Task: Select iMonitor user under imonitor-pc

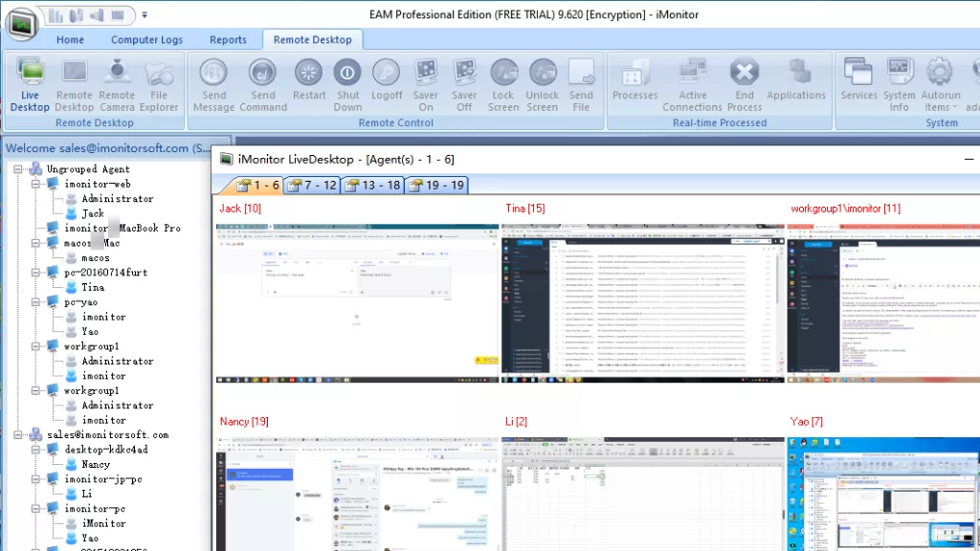Action: click(103, 523)
